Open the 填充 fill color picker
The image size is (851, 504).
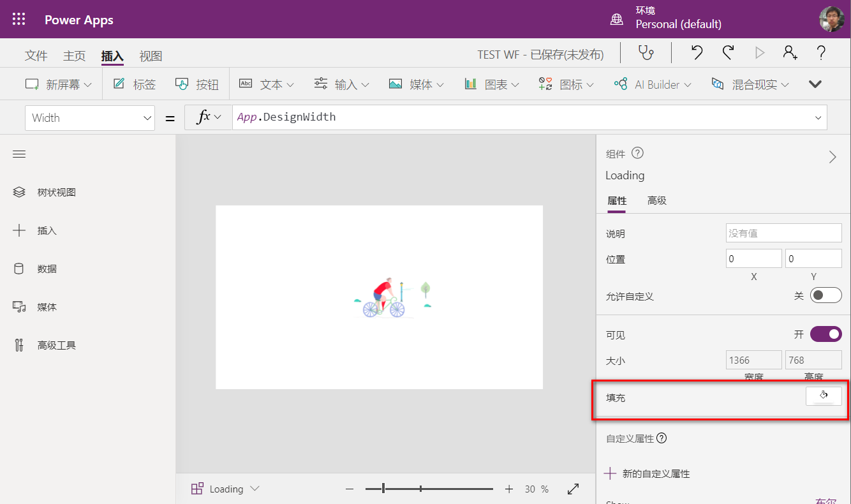pos(824,396)
